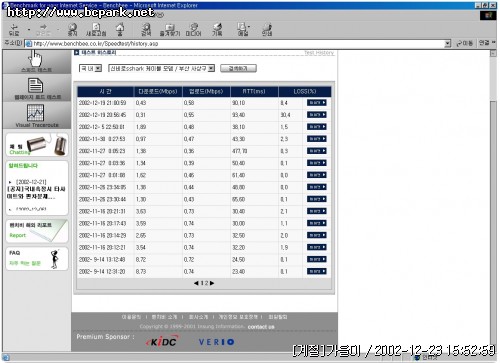
Task: Click the search button beside the ISP dropdown
Action: (x=238, y=68)
